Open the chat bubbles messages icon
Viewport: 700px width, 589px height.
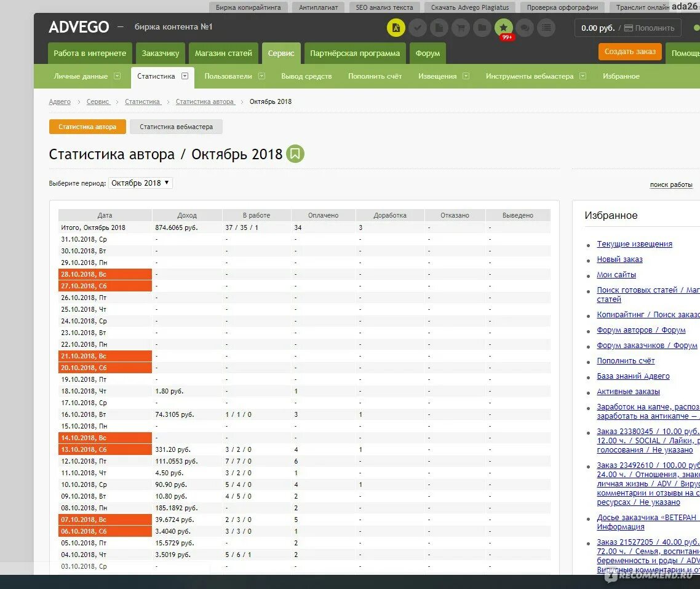525,28
